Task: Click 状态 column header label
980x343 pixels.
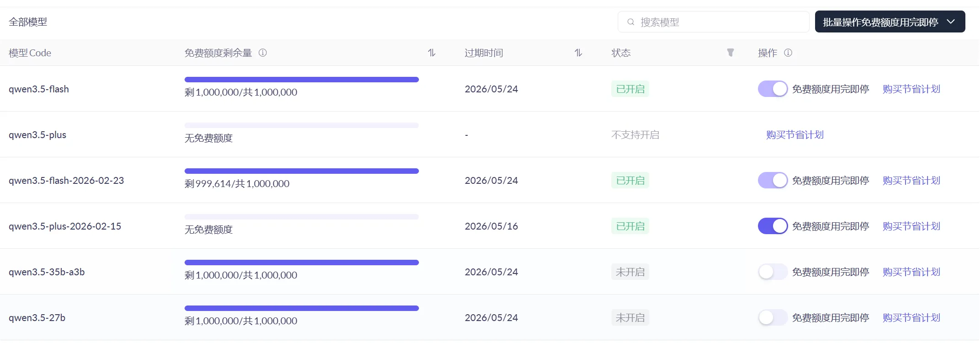Action: 621,53
